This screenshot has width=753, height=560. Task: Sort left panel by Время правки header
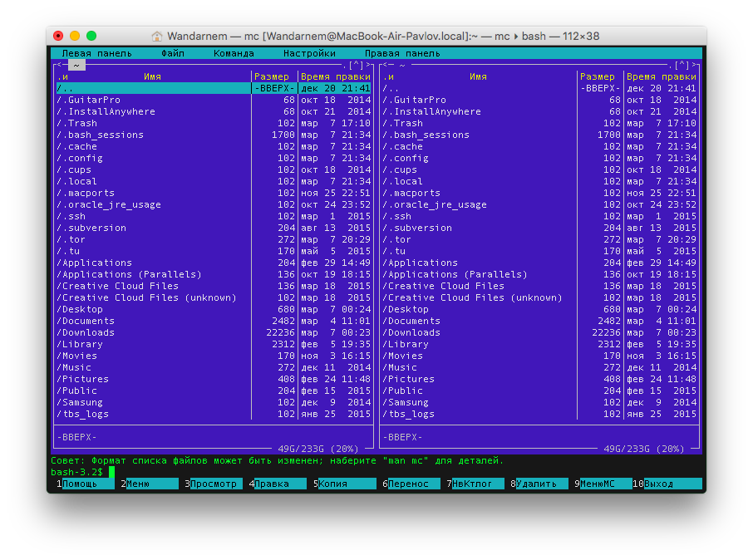click(336, 76)
